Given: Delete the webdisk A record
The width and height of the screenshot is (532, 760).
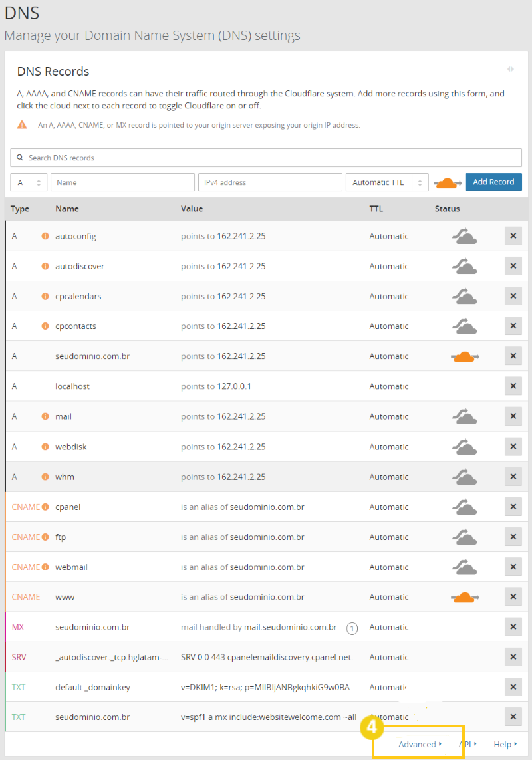Looking at the screenshot, I should point(513,446).
